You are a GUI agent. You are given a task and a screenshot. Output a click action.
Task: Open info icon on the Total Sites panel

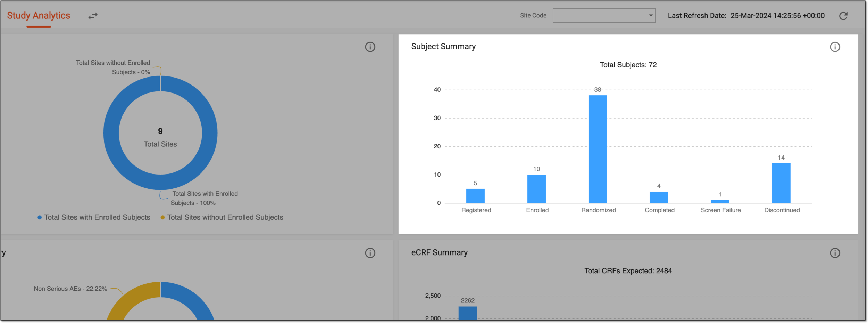[370, 47]
